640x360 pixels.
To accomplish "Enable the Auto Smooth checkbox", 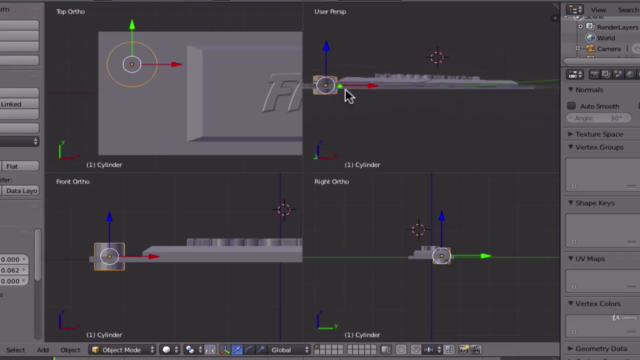I will [x=571, y=106].
